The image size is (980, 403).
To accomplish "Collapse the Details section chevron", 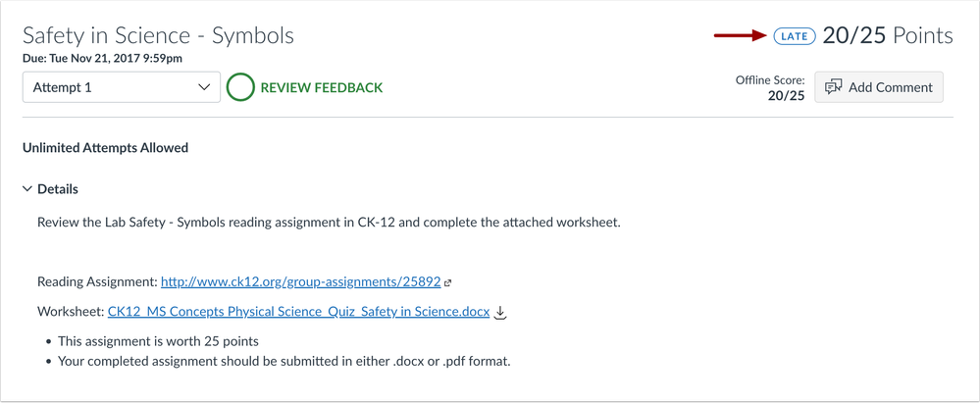I will pos(27,189).
